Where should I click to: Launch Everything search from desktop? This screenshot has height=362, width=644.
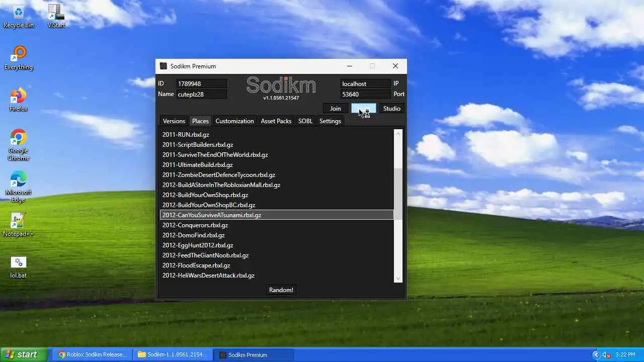click(19, 58)
